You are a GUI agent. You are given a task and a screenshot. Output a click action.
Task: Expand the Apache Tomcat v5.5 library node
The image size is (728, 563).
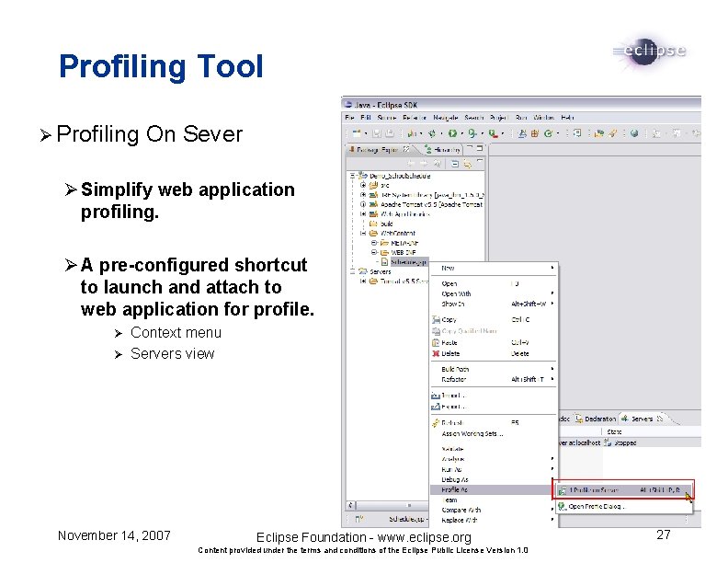point(363,204)
